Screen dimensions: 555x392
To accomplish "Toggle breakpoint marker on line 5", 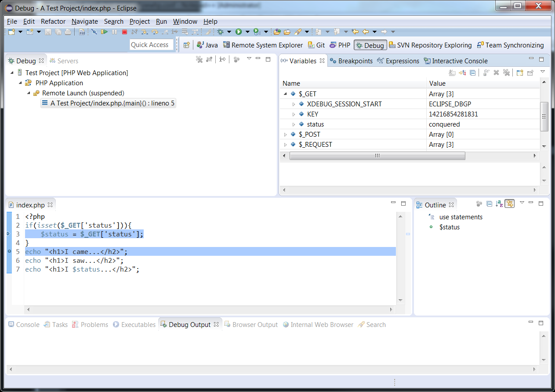I will pyautogui.click(x=9, y=251).
